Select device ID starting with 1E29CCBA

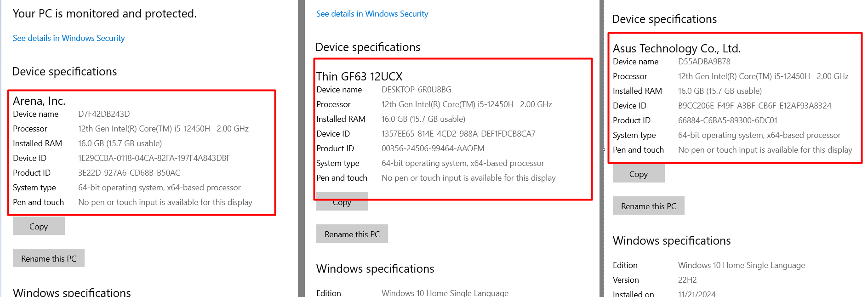(154, 158)
